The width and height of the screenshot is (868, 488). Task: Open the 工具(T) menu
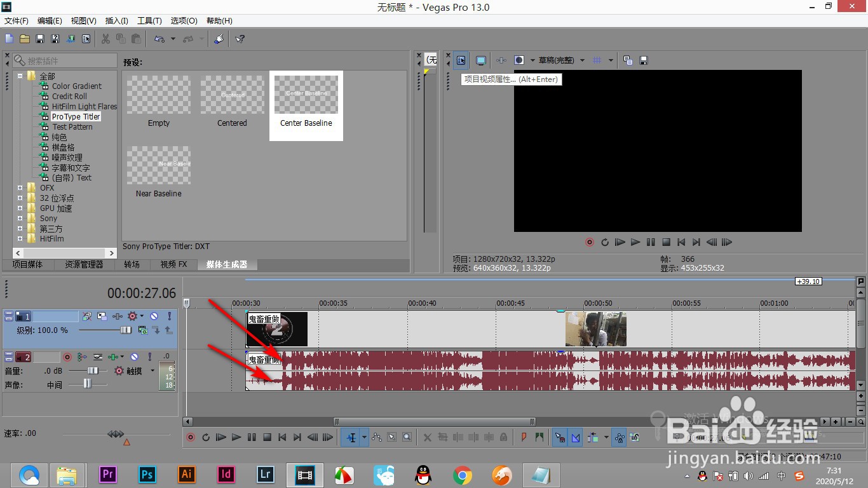click(149, 21)
